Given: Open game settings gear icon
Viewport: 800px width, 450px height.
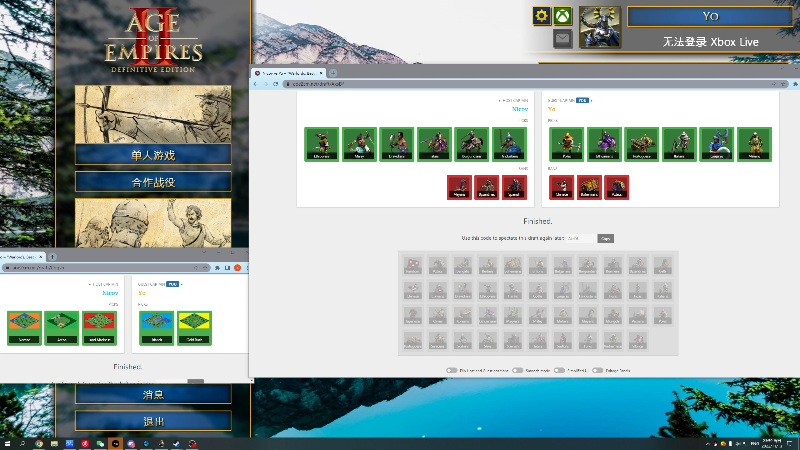Looking at the screenshot, I should (541, 16).
